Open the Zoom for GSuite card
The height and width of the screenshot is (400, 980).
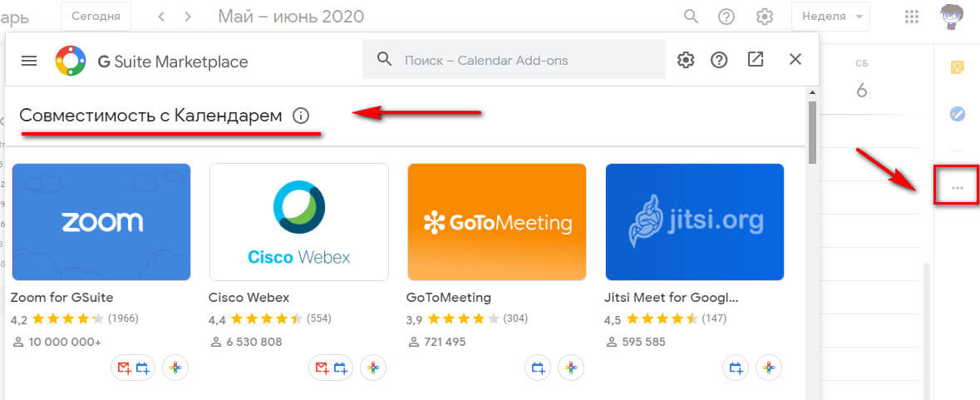[101, 222]
